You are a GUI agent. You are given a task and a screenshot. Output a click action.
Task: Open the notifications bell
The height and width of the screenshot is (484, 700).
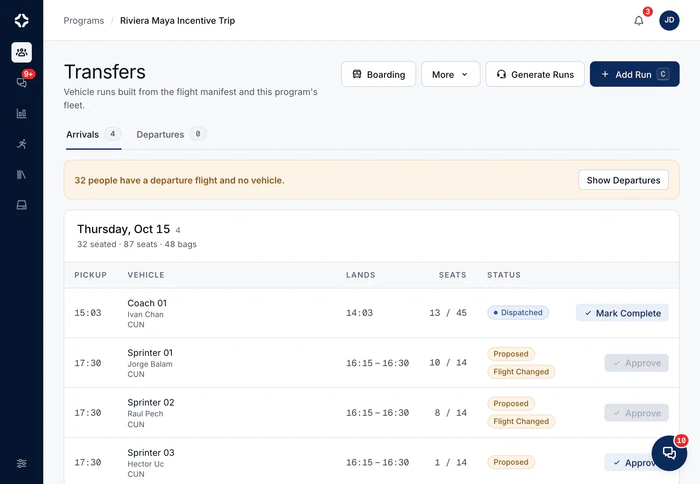(x=639, y=21)
